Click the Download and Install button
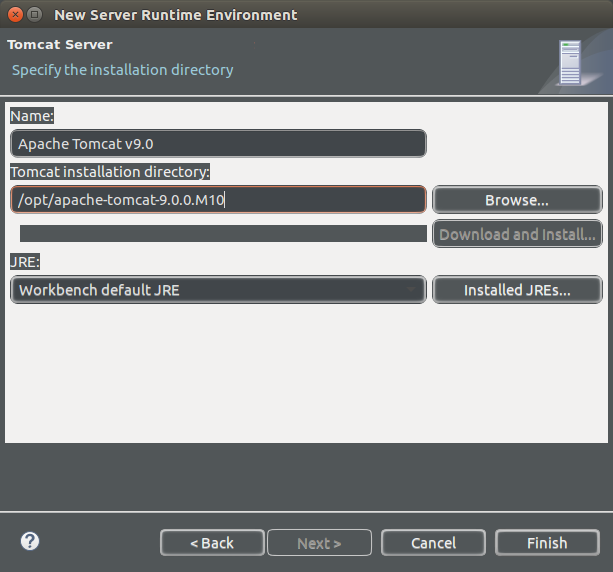 tap(517, 234)
